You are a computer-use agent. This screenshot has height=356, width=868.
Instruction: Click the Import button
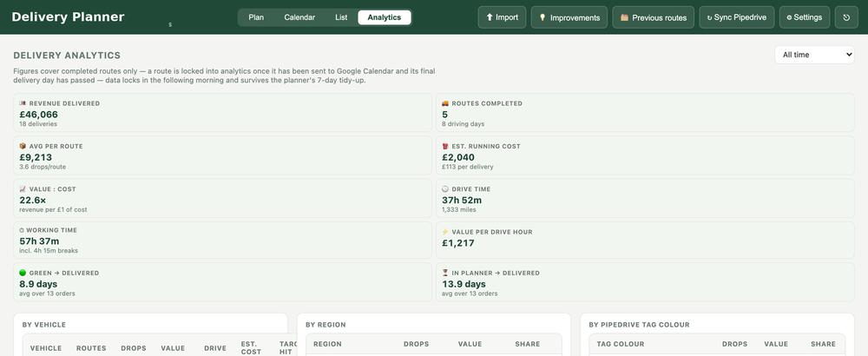(x=502, y=17)
